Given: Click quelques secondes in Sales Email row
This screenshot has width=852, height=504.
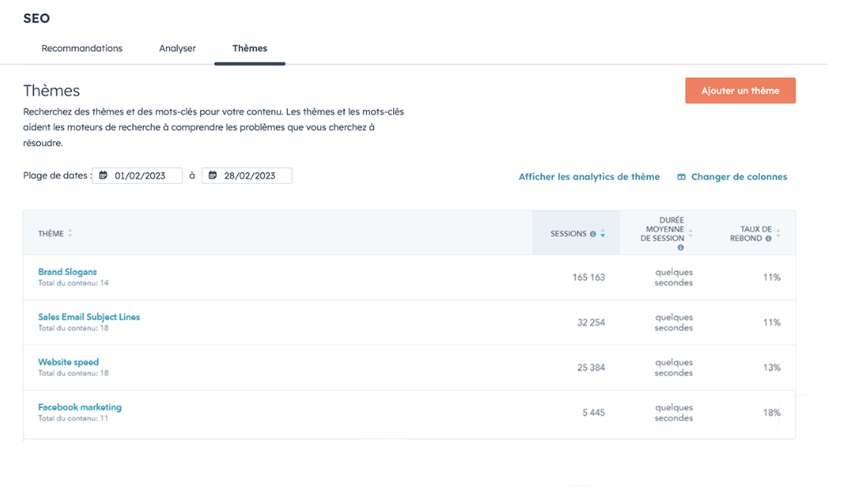Looking at the screenshot, I should tap(674, 323).
